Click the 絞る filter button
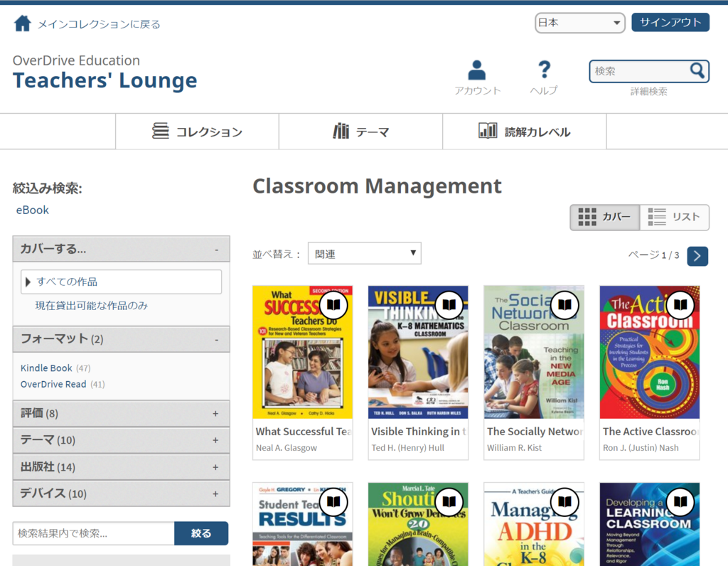Image resolution: width=728 pixels, height=566 pixels. [201, 533]
